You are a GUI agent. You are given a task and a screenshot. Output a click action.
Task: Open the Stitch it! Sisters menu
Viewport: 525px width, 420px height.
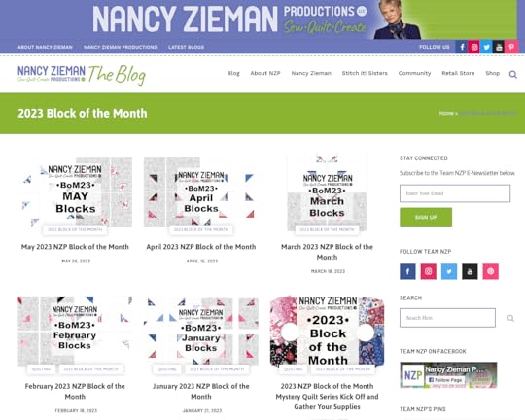pos(365,73)
